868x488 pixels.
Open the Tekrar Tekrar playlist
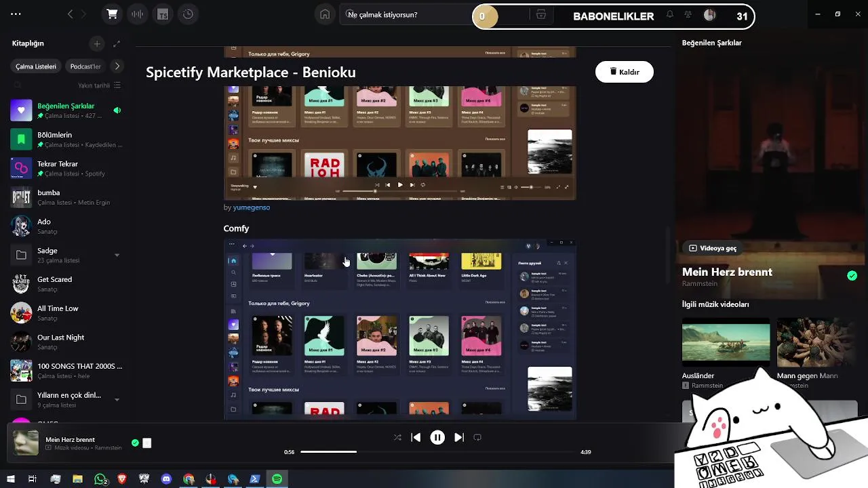(x=66, y=168)
